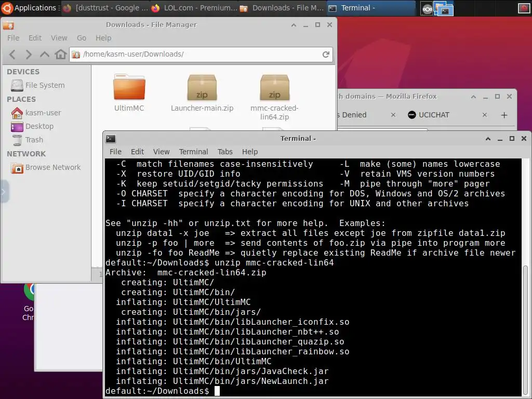Open Help menu in File Manager
This screenshot has height=399, width=532.
point(103,38)
